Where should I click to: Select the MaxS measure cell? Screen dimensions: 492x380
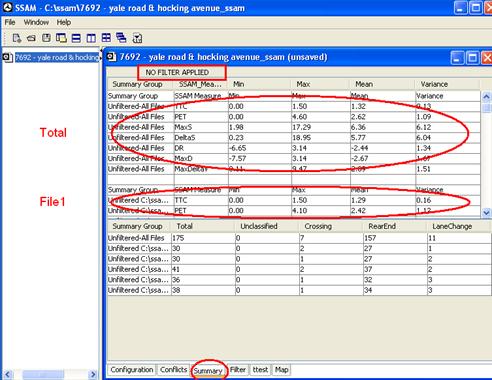point(201,127)
